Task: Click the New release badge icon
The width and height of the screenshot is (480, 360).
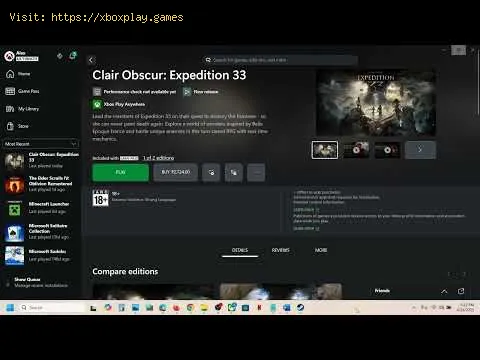Action: 187,92
